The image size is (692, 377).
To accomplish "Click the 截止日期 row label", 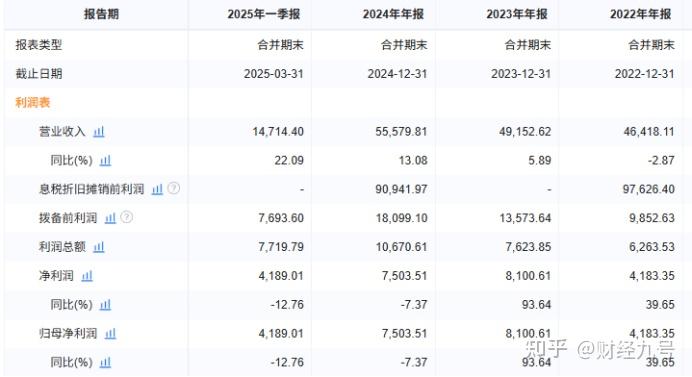I will [x=39, y=74].
